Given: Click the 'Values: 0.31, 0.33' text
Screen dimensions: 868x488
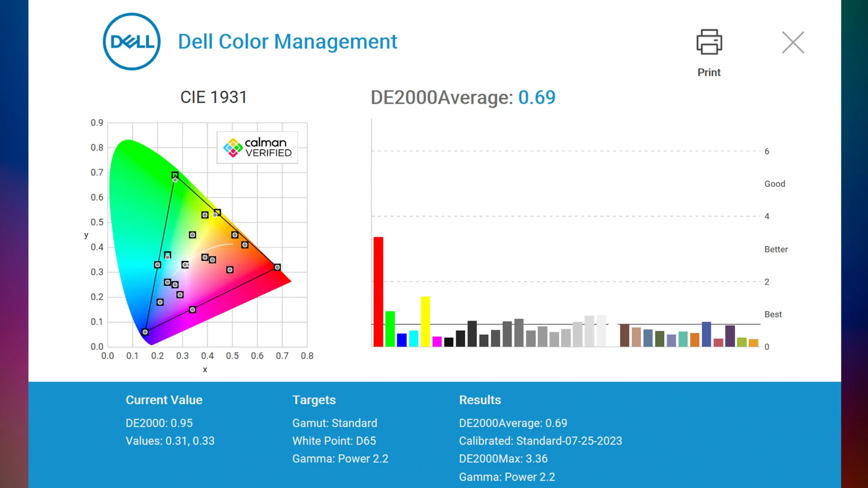Looking at the screenshot, I should point(170,441).
